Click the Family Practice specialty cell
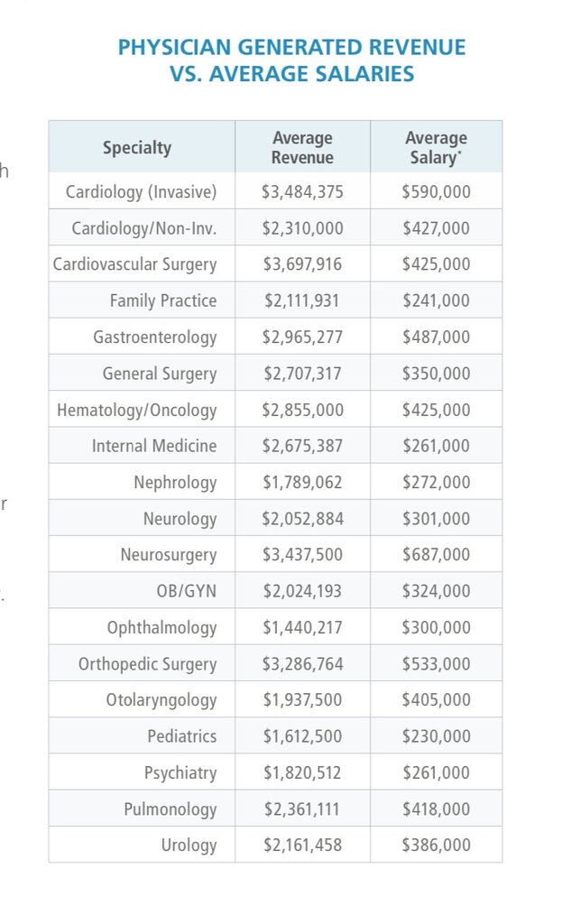This screenshot has width=581, height=924. pyautogui.click(x=163, y=300)
